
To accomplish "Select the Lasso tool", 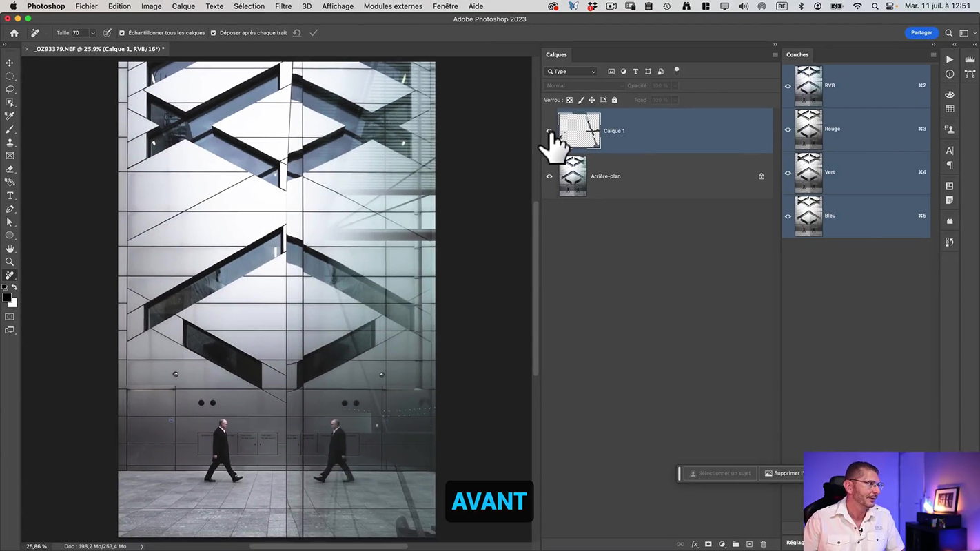I will [10, 90].
